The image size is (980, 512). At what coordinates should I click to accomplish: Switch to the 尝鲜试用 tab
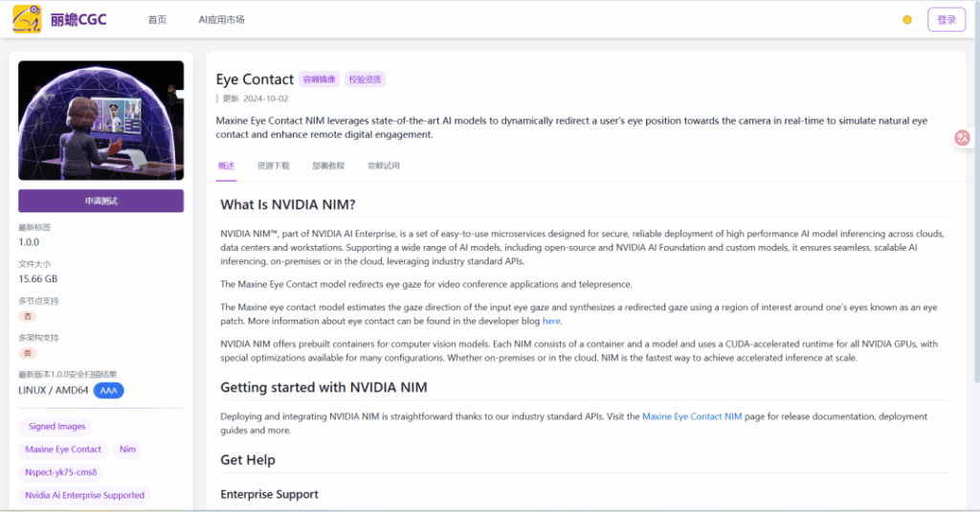pyautogui.click(x=383, y=166)
